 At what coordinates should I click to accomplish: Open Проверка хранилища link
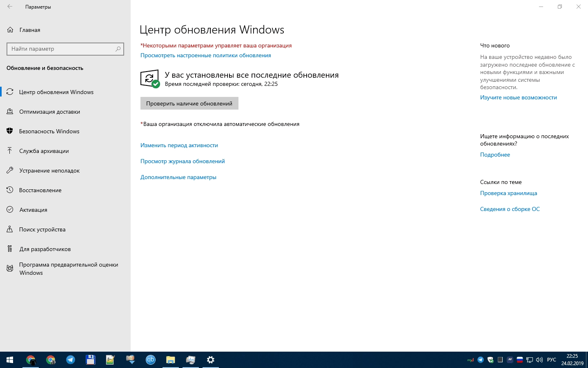pos(508,193)
